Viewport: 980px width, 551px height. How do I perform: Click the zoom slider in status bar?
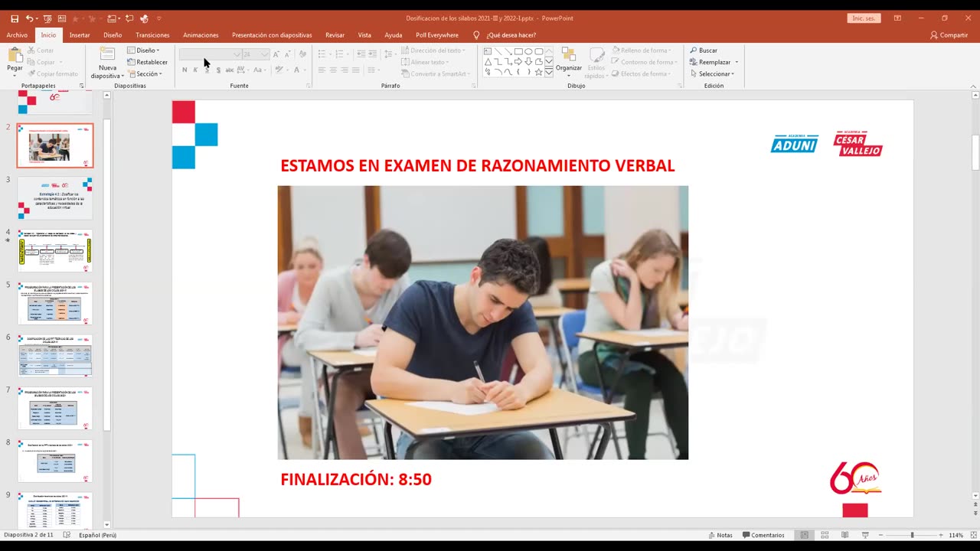pos(911,535)
